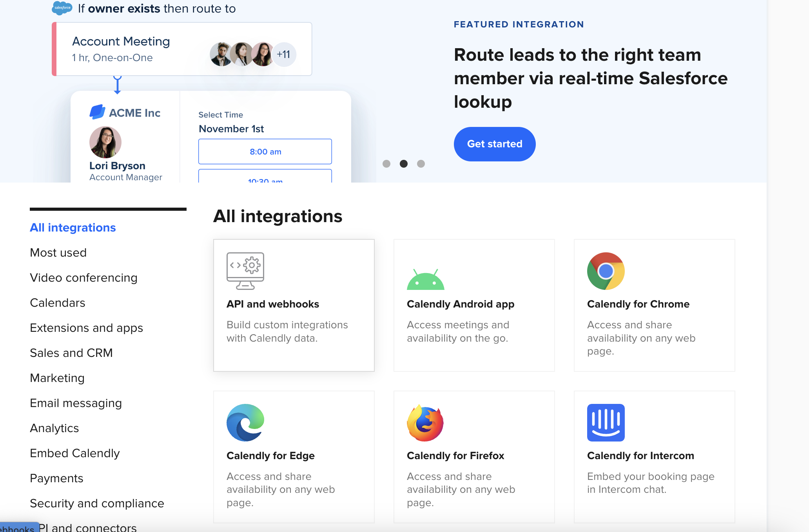809x532 pixels.
Task: Click the green Android robot icon
Action: coord(425,280)
